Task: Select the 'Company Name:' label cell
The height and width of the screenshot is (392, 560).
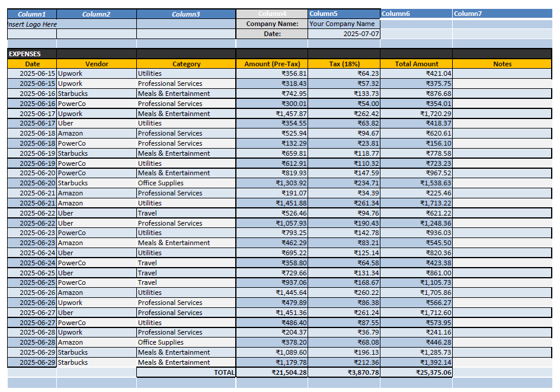Action: tap(271, 24)
